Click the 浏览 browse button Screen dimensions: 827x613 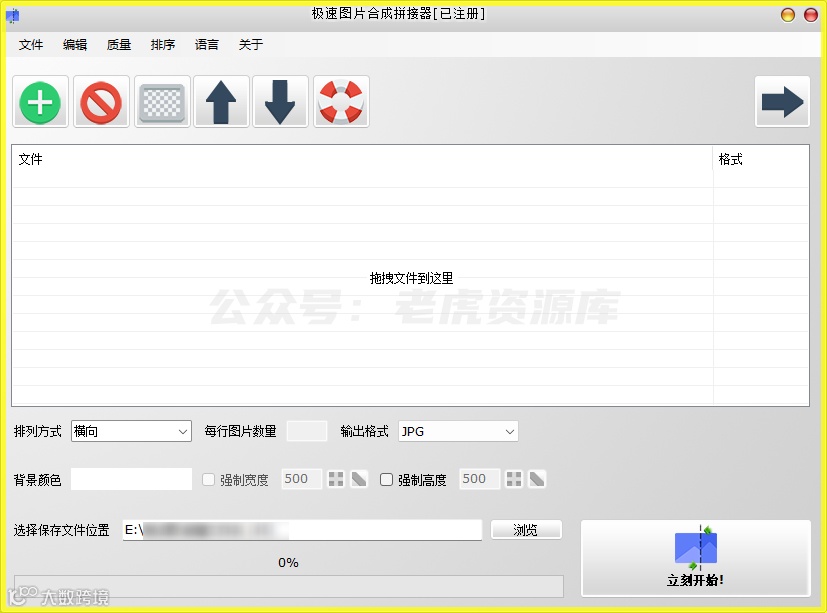click(x=526, y=530)
